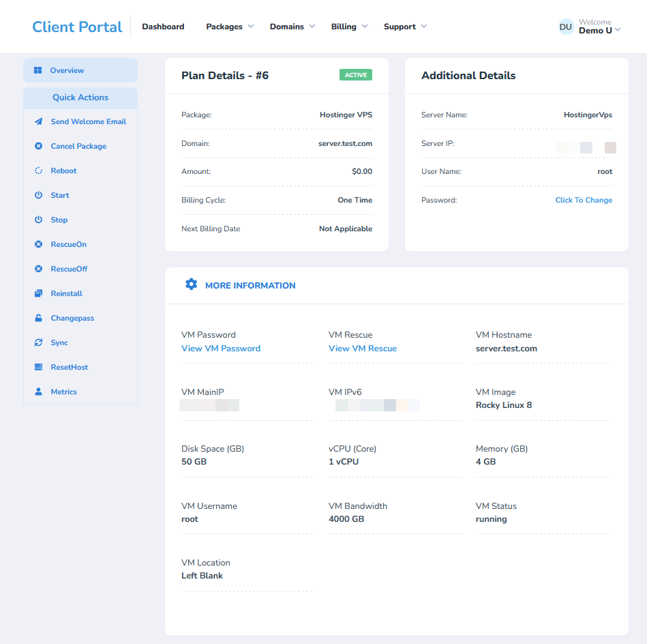The height and width of the screenshot is (644, 647).
Task: Open Metrics via the person icon
Action: (39, 392)
